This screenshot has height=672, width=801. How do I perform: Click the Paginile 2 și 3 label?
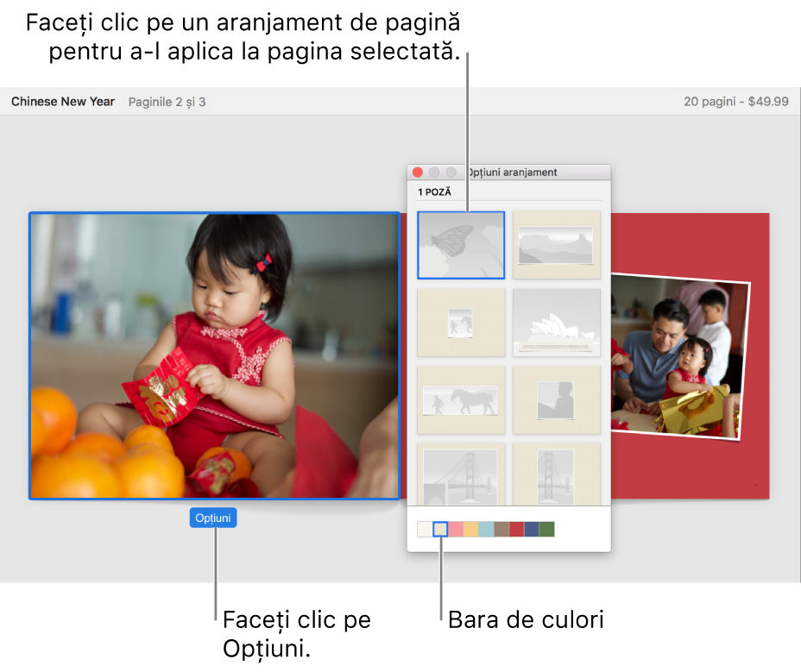(x=167, y=102)
